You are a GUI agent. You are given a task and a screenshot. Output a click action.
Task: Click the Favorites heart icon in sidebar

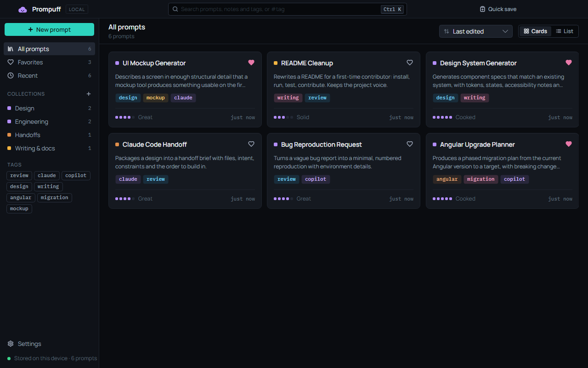click(11, 62)
